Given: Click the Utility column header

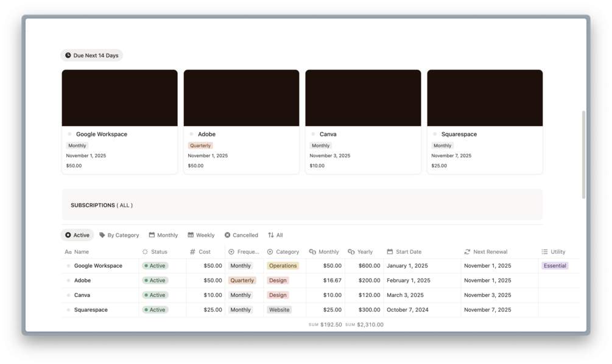Looking at the screenshot, I should (x=559, y=252).
